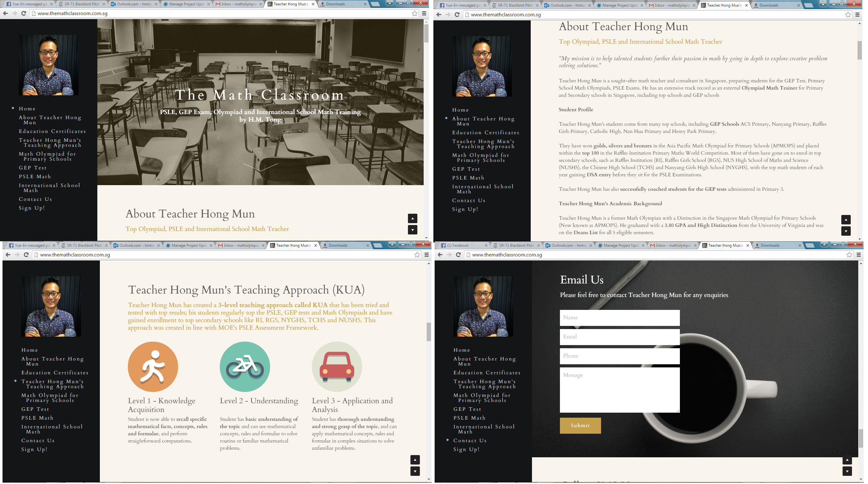Open Chrome menu in the Math Classroom hero window

point(424,14)
